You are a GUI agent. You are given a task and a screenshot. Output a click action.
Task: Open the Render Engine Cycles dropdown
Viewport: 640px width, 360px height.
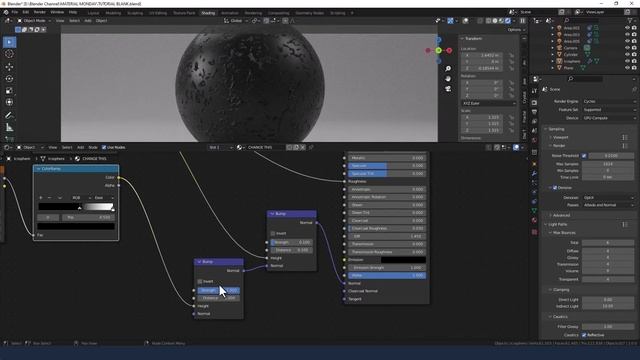609,101
